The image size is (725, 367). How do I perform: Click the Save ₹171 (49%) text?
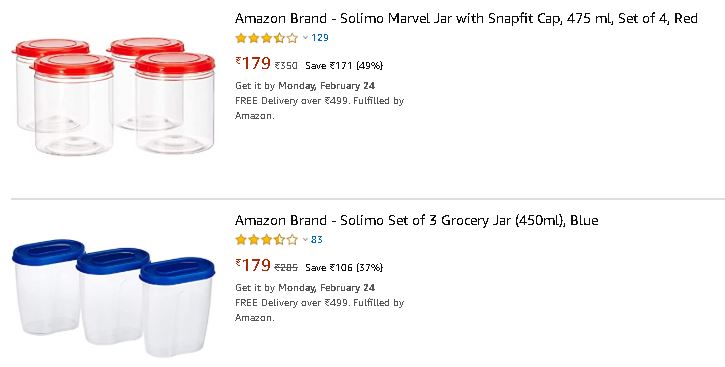(344, 66)
